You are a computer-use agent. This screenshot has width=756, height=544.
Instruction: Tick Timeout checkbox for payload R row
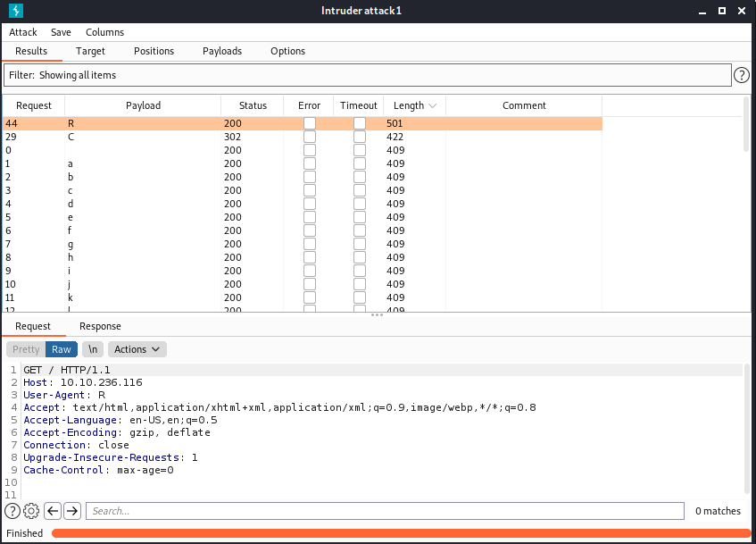pyautogui.click(x=359, y=123)
